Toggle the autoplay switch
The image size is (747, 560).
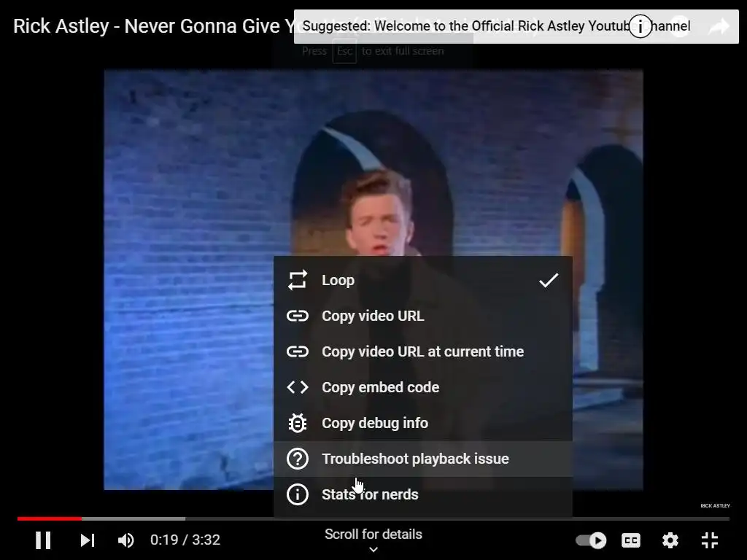591,540
